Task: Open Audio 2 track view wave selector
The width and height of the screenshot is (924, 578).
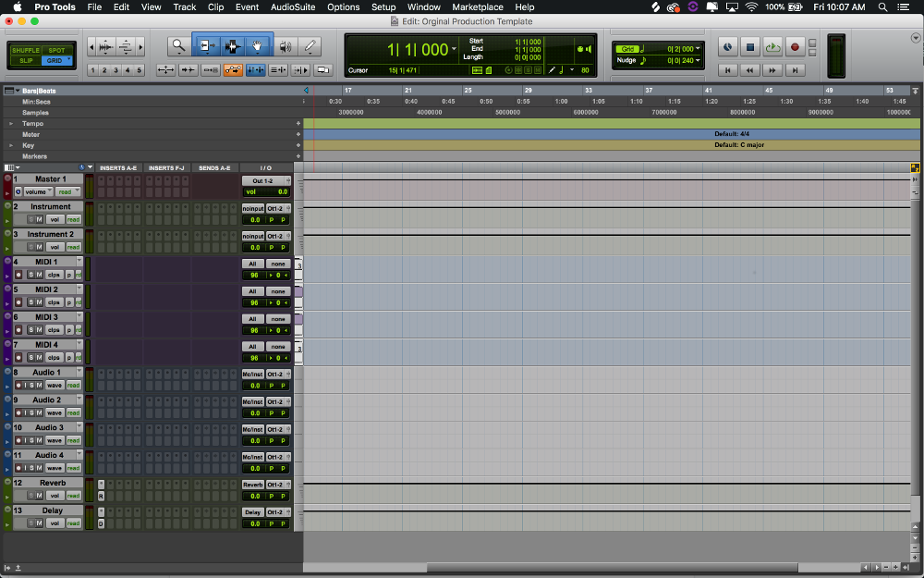Action: 55,412
